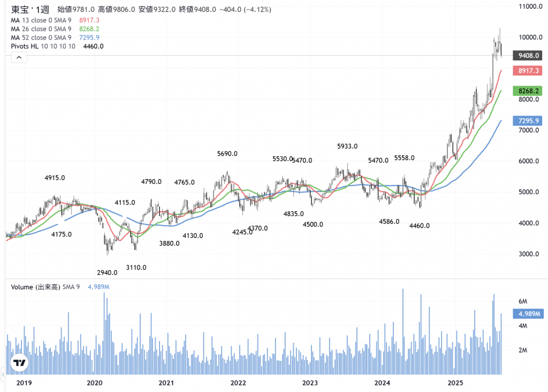Image resolution: width=548 pixels, height=392 pixels.
Task: Select the MA 13 close 0 SMA 9 legend
Action: click(41, 20)
